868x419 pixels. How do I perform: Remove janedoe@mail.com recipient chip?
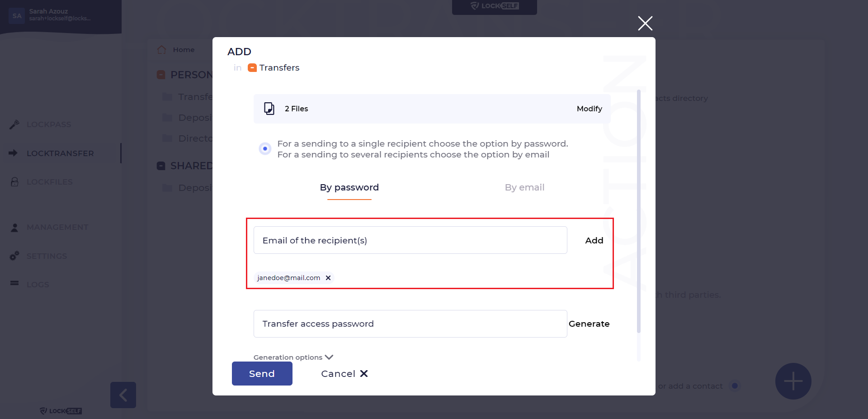pos(328,278)
